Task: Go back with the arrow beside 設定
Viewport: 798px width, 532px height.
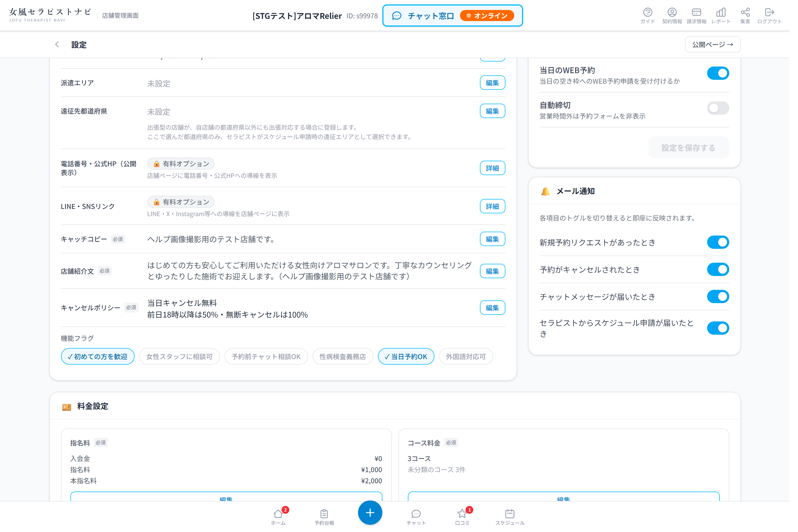Action: coord(57,45)
